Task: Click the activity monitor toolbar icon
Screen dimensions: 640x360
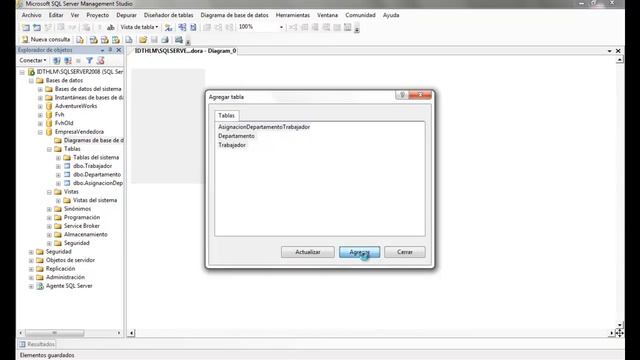Action: tap(179, 40)
